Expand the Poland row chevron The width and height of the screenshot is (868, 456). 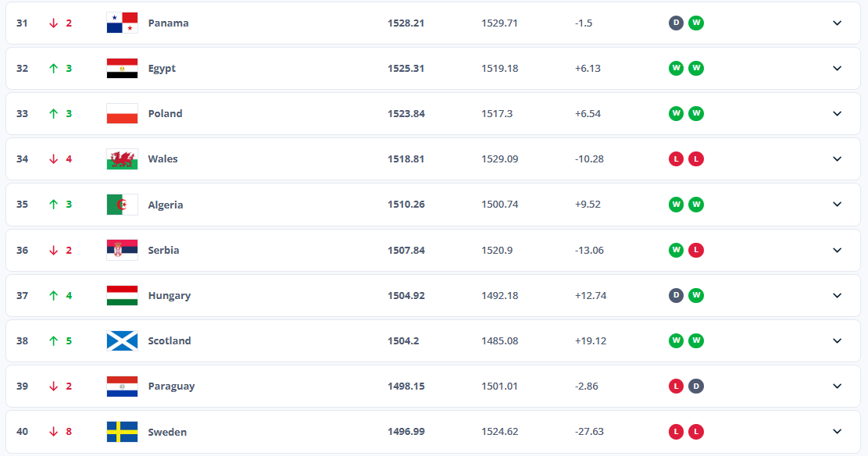point(837,113)
